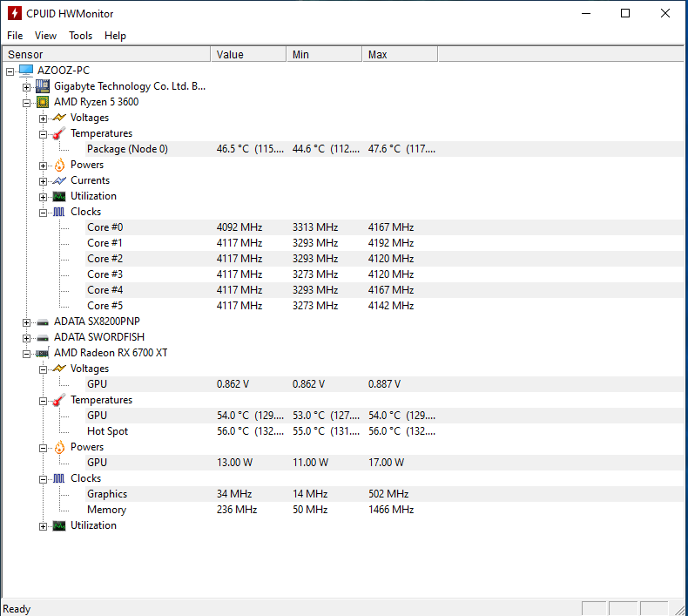Collapse the AZOOZ-PC root node
This screenshot has height=616, width=688.
10,71
